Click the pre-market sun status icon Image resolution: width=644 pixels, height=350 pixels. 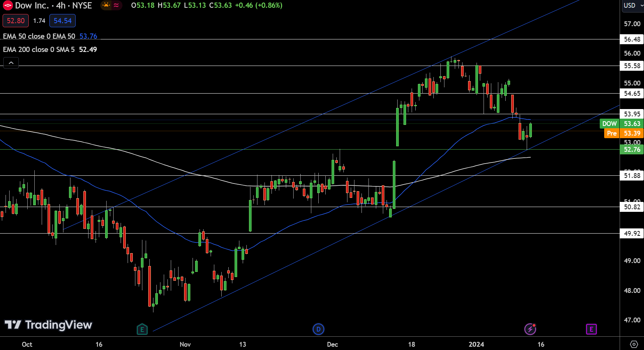click(106, 5)
